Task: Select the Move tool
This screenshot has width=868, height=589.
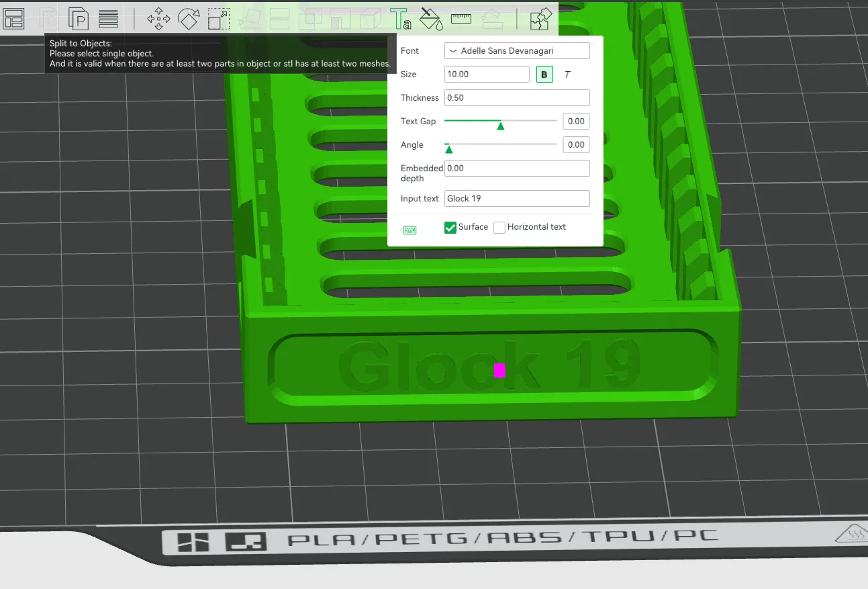Action: [158, 19]
